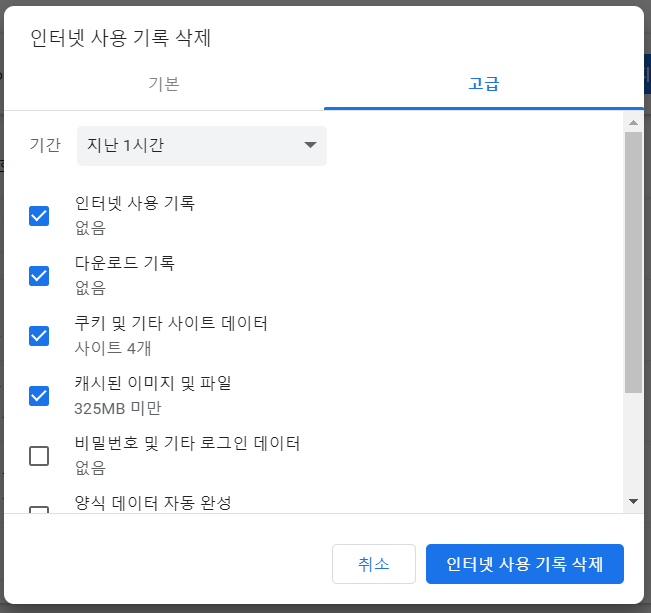Toggle 캐시된 이미지 및 파일 checkbox

click(39, 396)
